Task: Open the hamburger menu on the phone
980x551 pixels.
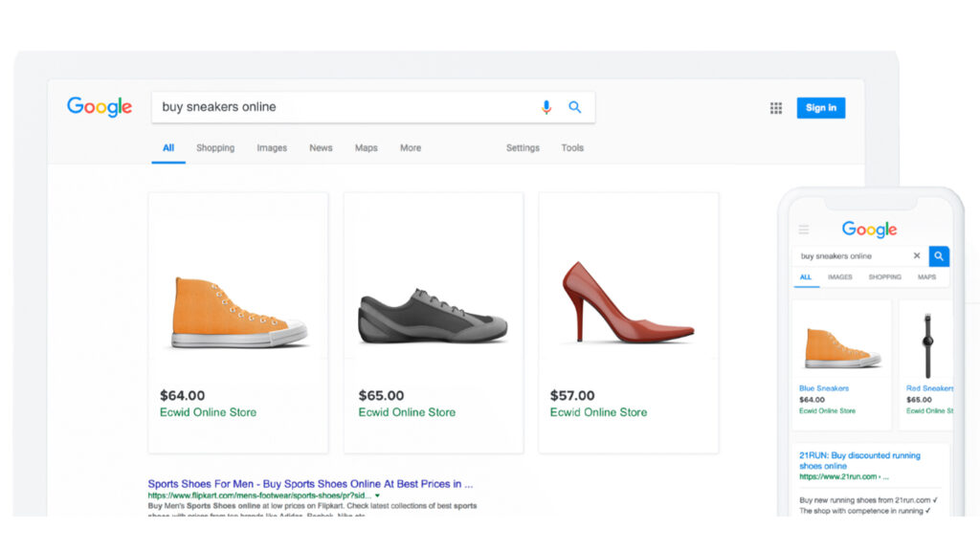Action: point(804,230)
